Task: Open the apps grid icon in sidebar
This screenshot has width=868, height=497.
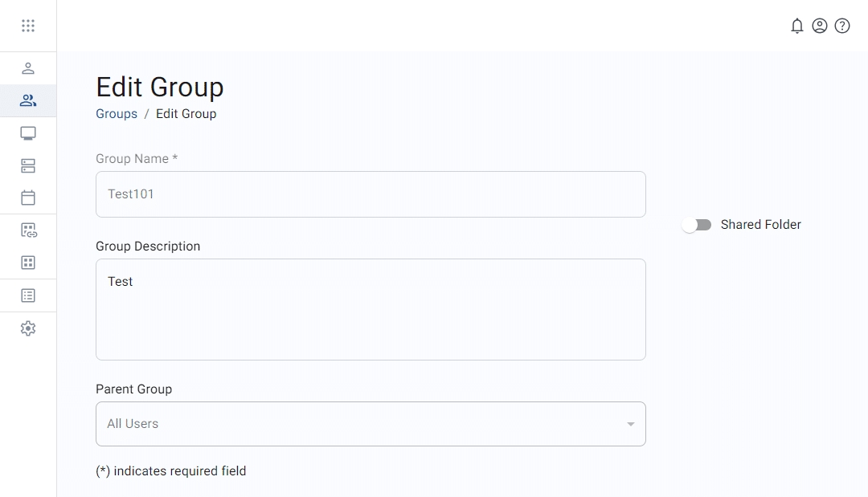Action: (x=28, y=262)
